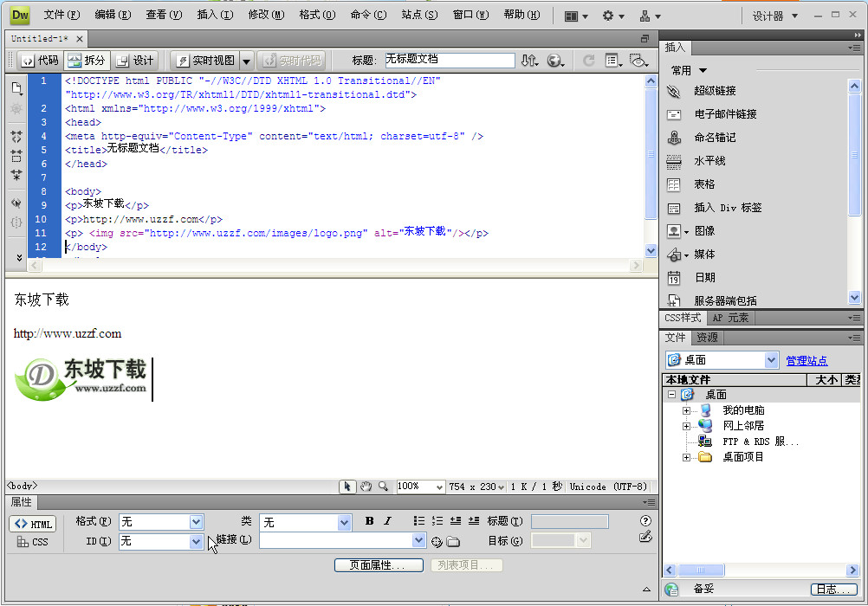Insert media using the 媒体 icon
Screen dimensions: 868x606
click(675, 254)
